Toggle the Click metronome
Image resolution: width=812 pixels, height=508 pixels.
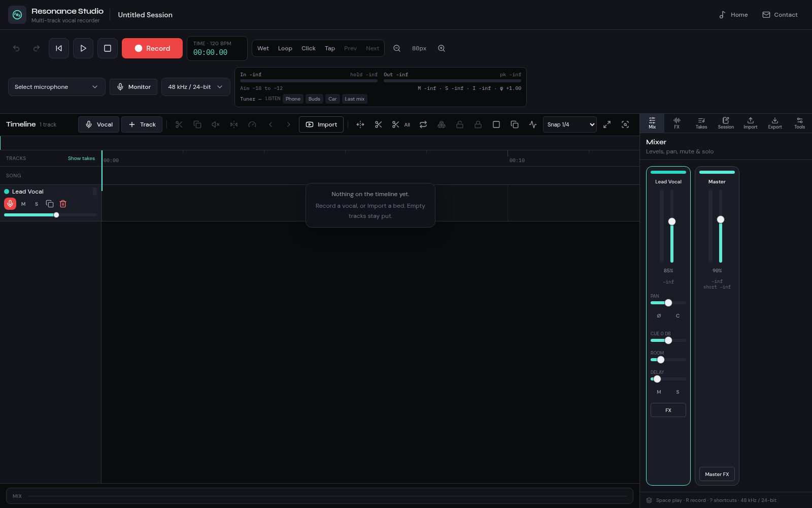pyautogui.click(x=309, y=48)
